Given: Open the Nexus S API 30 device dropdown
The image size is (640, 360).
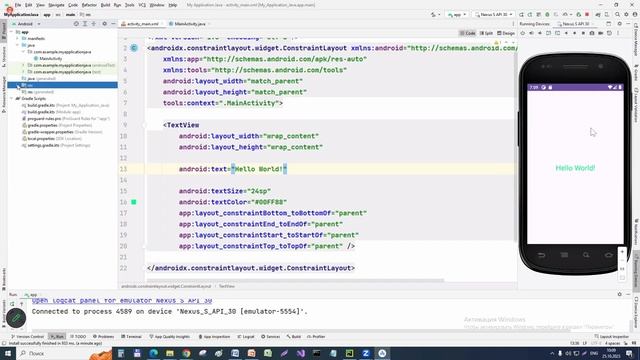Looking at the screenshot, I should (493, 15).
